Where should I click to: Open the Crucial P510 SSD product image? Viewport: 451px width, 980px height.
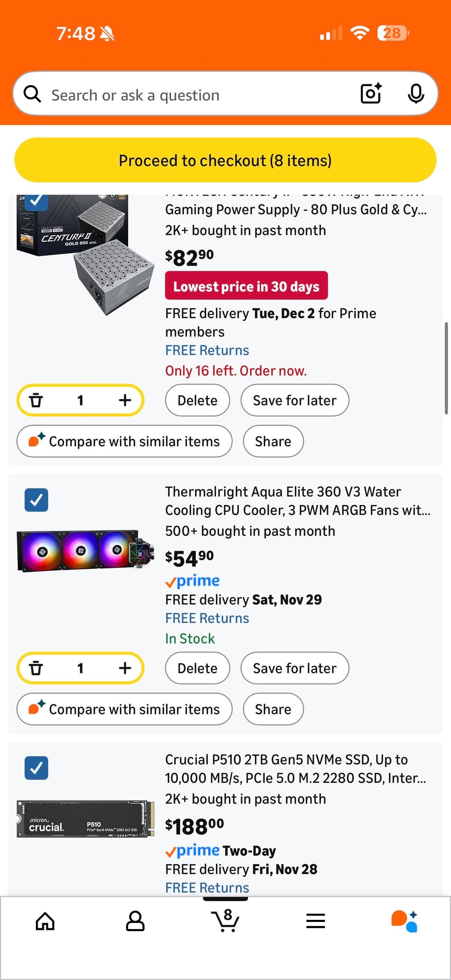[85, 819]
